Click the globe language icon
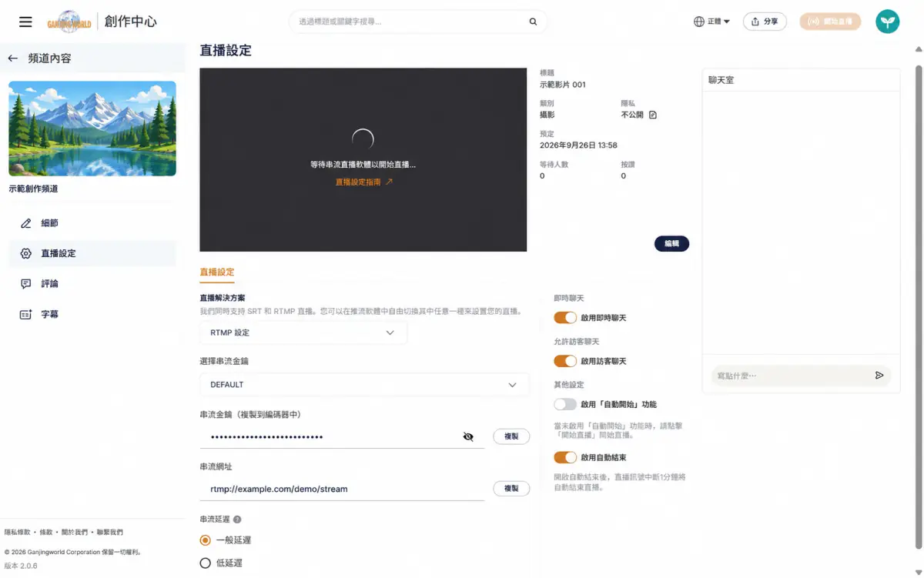The width and height of the screenshot is (924, 578). 699,22
